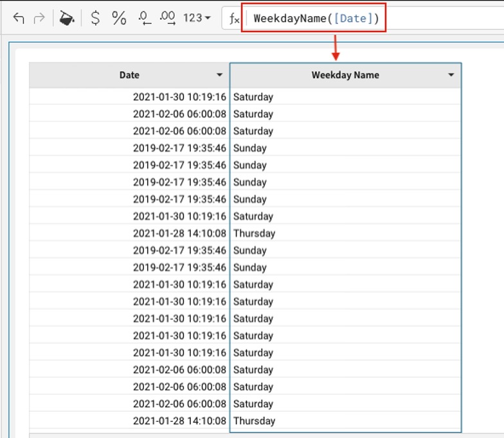The image size is (504, 438).
Task: Select the topmost Sunday cell
Action: pyautogui.click(x=250, y=148)
